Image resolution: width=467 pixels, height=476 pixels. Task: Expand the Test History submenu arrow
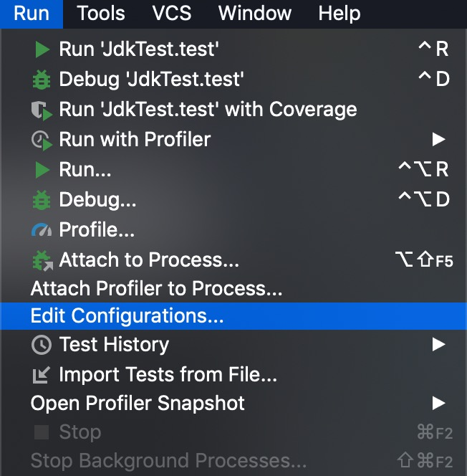tap(438, 345)
